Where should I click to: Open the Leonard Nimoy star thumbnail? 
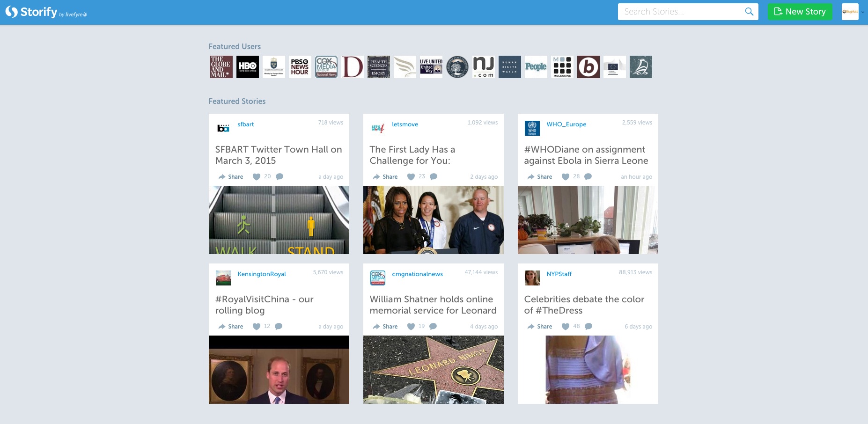[x=434, y=370]
